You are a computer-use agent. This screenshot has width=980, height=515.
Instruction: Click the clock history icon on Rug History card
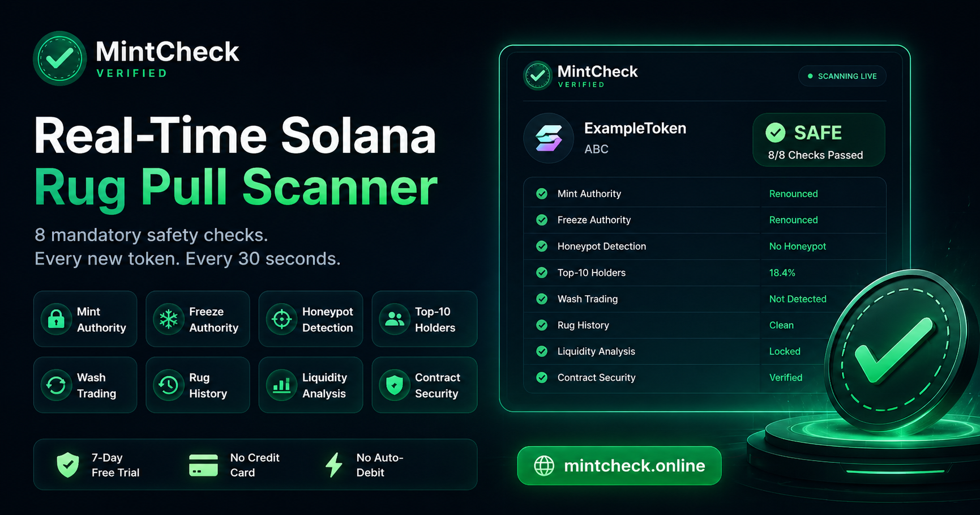point(168,385)
